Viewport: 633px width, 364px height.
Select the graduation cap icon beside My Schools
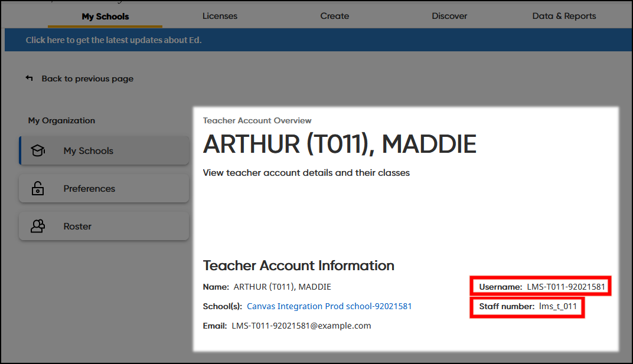(38, 150)
